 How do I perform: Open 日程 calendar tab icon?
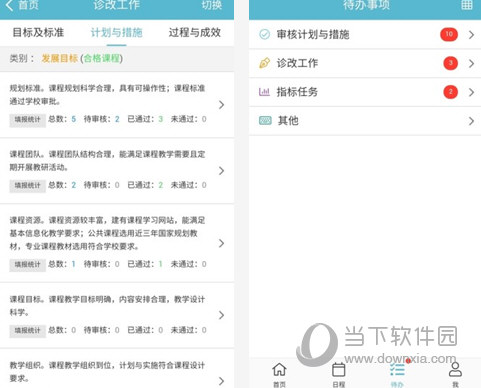pyautogui.click(x=338, y=370)
